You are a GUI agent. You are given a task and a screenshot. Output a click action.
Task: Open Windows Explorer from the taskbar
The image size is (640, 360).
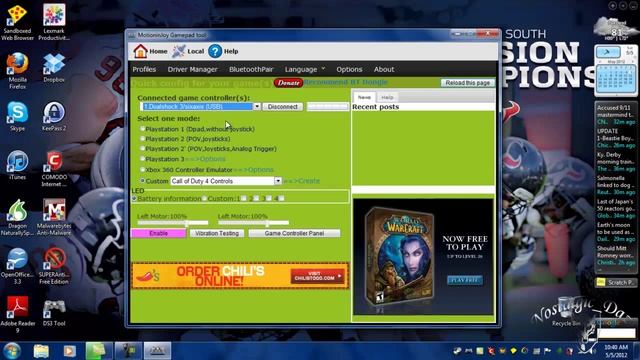(41, 351)
